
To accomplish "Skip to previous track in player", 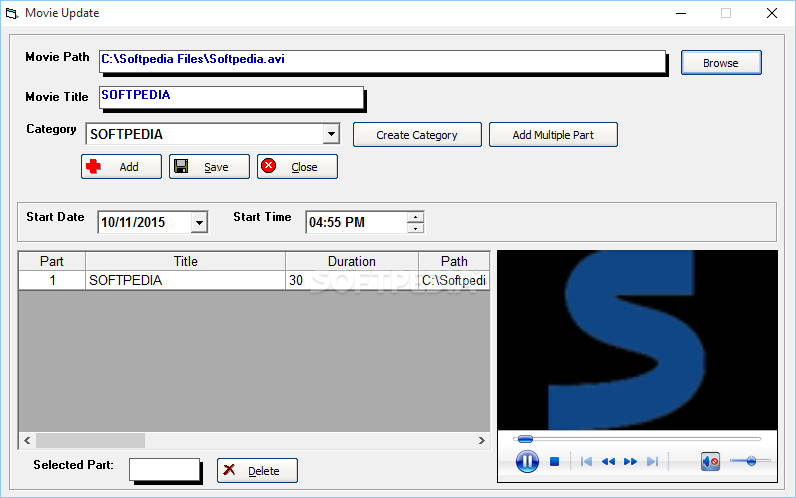I will pyautogui.click(x=586, y=461).
